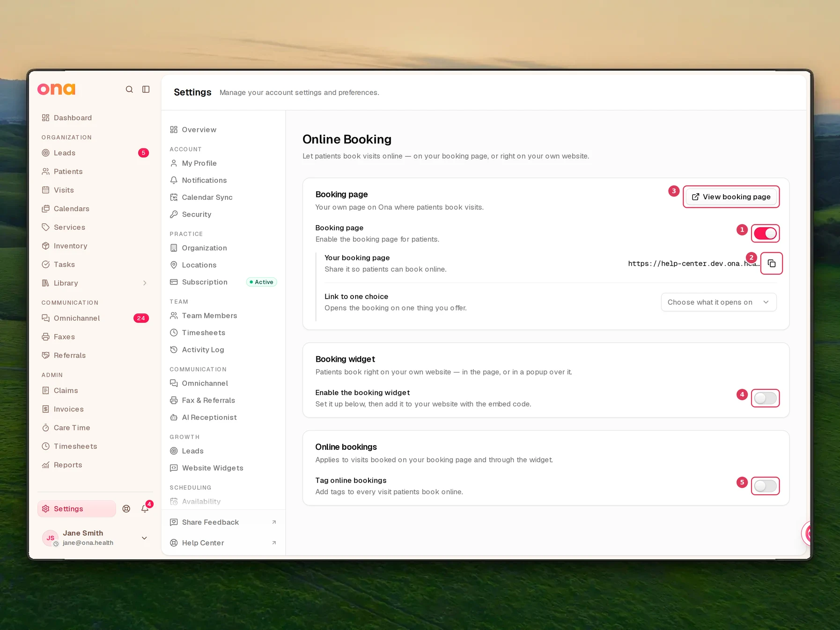Open Referrals in Communication section
This screenshot has height=630, width=840.
(95, 356)
